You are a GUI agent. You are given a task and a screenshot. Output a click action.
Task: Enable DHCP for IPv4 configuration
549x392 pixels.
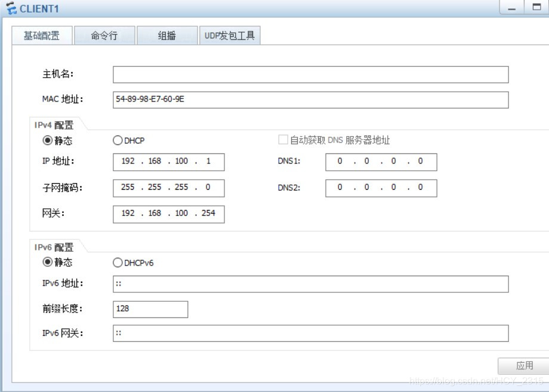(x=118, y=140)
